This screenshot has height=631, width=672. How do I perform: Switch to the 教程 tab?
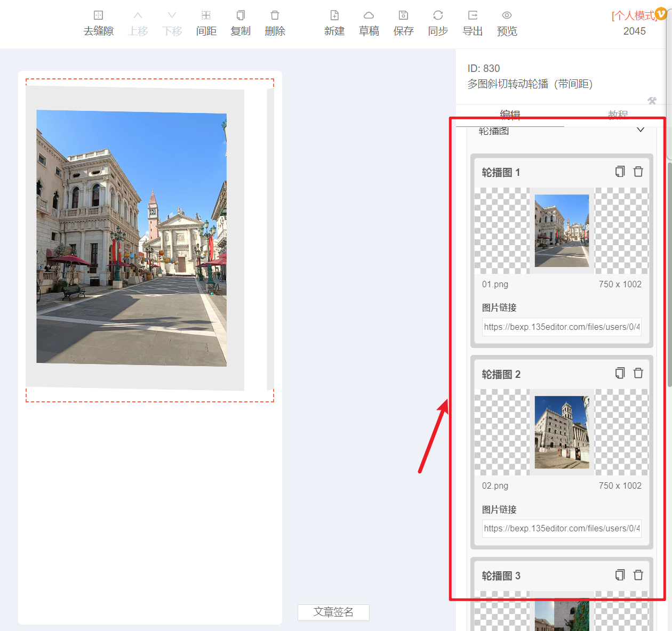(618, 115)
